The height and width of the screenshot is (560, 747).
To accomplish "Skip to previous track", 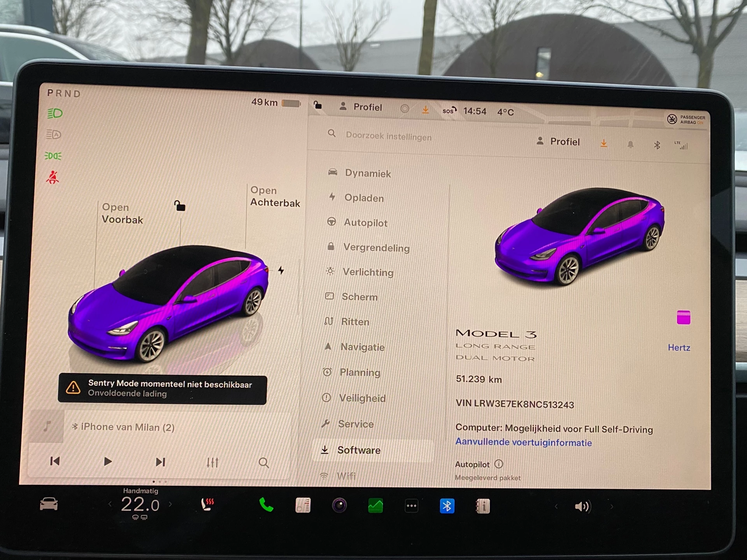I will 55,461.
